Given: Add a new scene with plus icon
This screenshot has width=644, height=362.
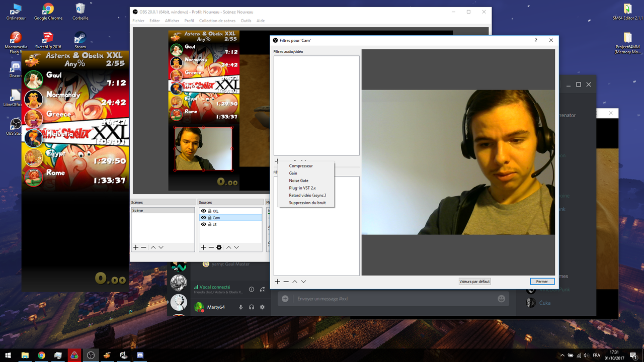Looking at the screenshot, I should point(135,247).
